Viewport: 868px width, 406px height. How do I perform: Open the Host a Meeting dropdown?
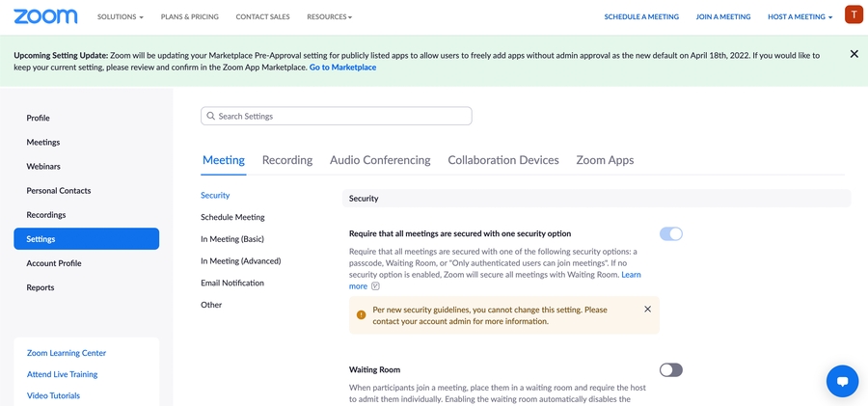pyautogui.click(x=800, y=17)
